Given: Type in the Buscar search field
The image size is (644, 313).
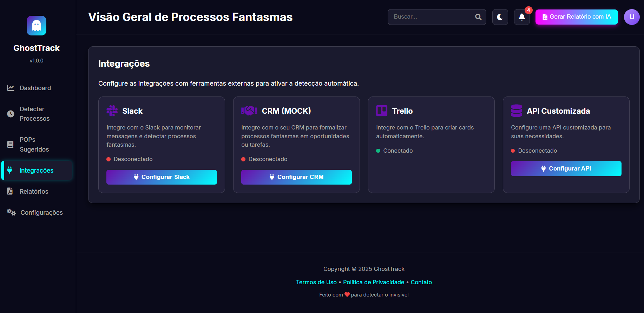Looking at the screenshot, I should point(432,17).
